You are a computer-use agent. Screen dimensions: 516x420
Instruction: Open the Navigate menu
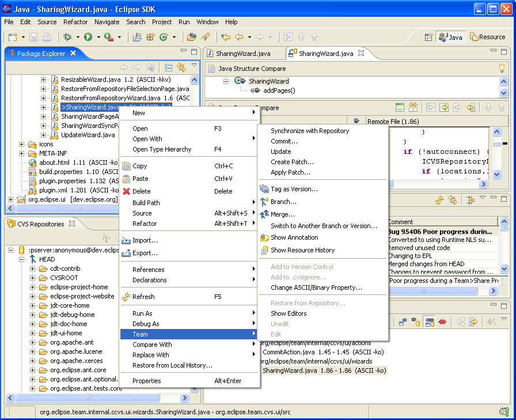coord(107,22)
